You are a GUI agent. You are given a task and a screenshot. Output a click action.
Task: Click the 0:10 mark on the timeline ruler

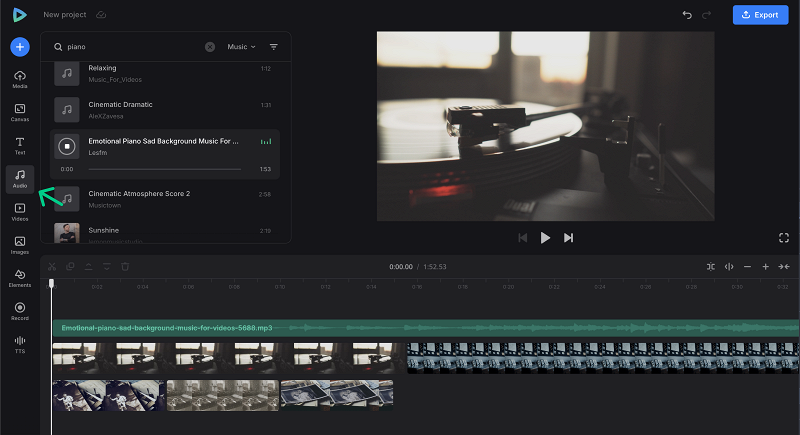tap(280, 287)
